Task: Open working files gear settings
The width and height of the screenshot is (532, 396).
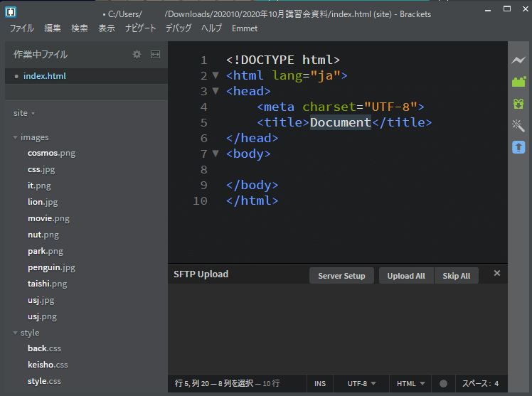Action: click(137, 55)
